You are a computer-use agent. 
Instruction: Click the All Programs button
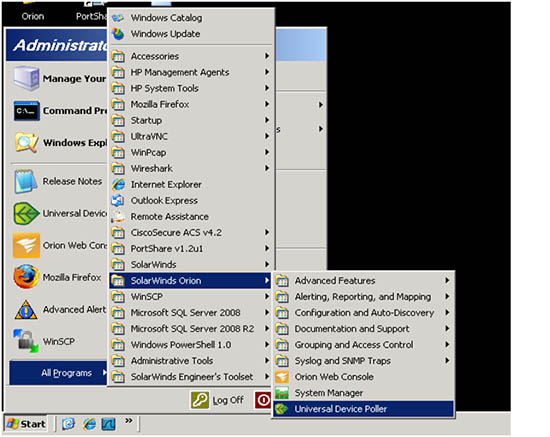click(58, 373)
